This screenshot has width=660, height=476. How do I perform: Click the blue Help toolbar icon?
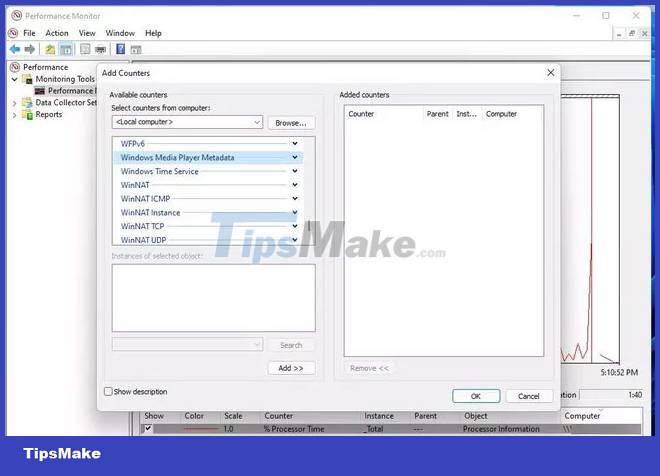coord(120,49)
